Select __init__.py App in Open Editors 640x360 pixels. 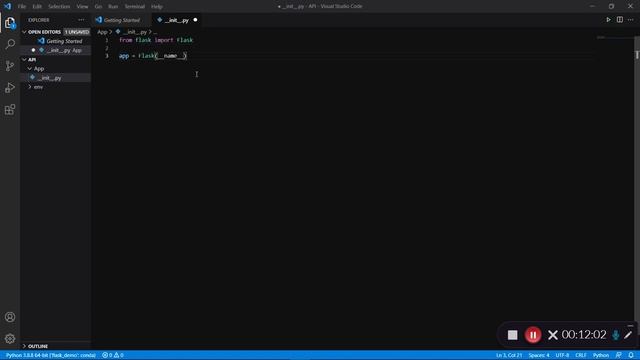64,50
